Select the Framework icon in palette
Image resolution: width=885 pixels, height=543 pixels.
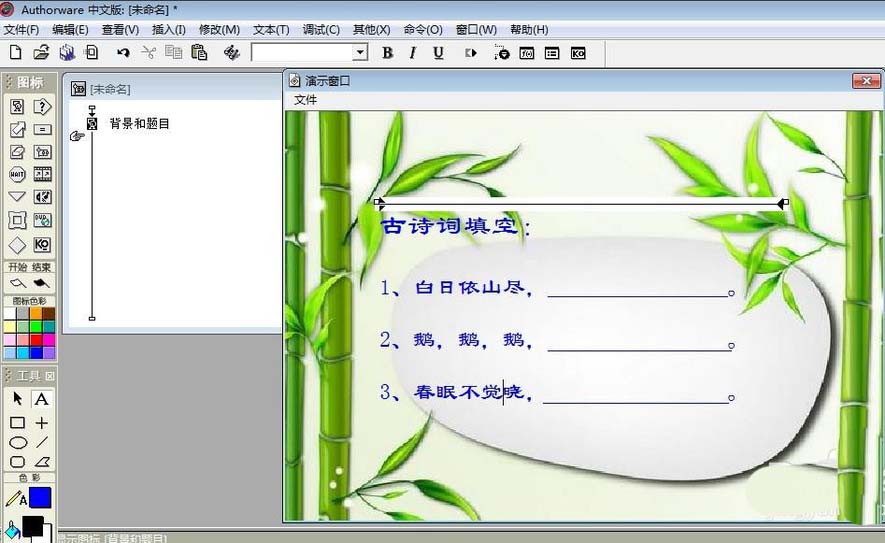coord(17,220)
